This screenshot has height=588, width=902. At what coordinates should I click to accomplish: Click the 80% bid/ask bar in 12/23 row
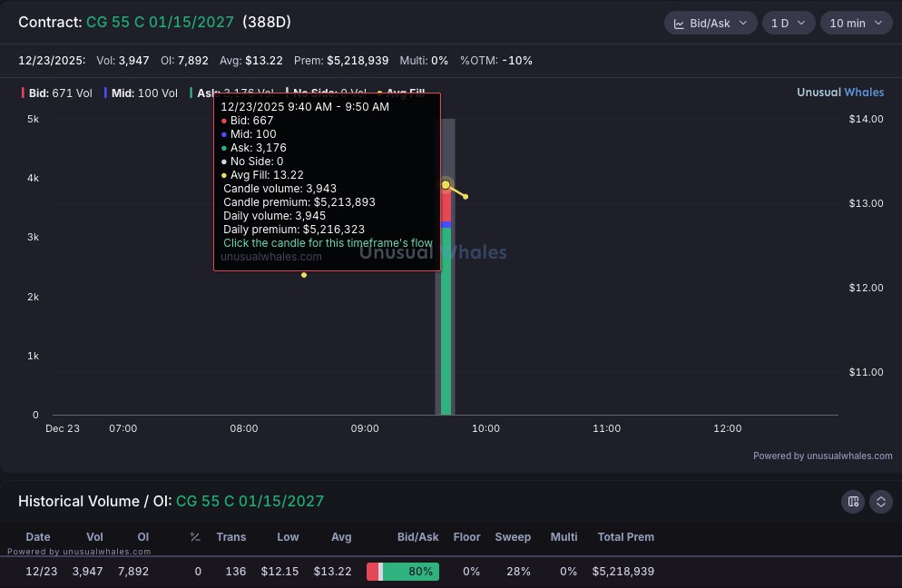point(403,572)
